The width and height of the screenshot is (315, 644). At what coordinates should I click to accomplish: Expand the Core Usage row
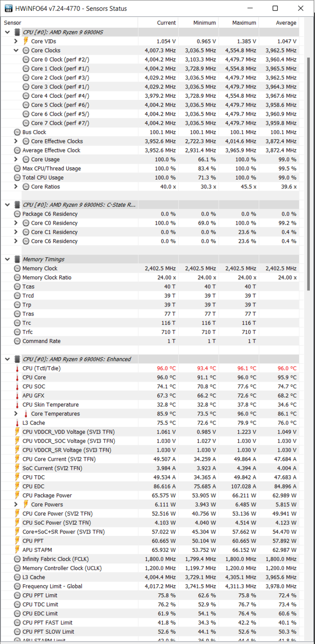tap(16, 159)
